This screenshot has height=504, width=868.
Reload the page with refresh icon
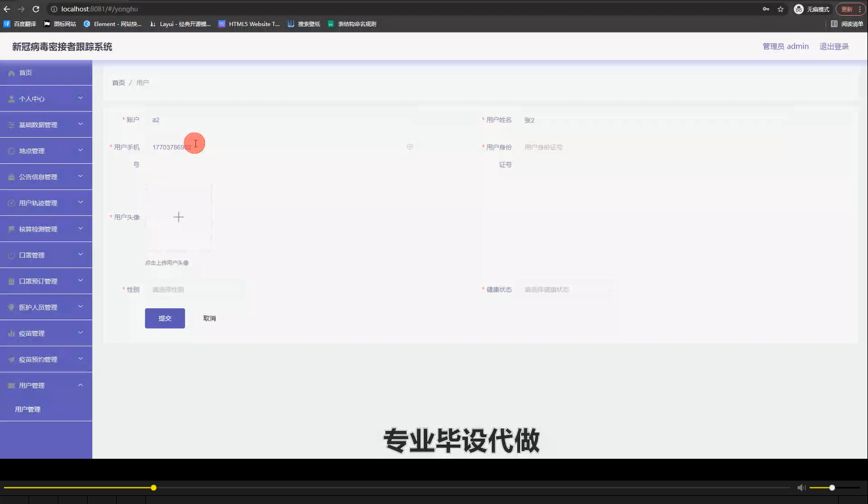click(35, 9)
